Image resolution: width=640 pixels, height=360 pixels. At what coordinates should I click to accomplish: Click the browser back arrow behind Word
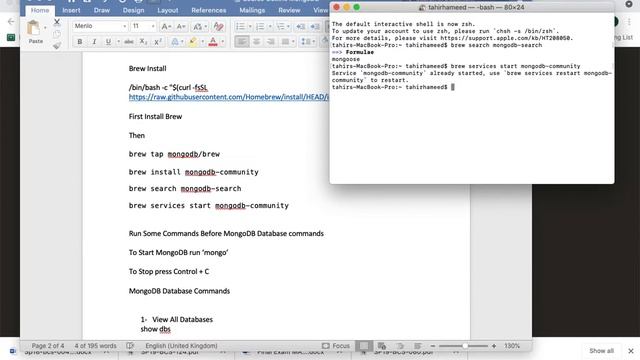pos(11,22)
